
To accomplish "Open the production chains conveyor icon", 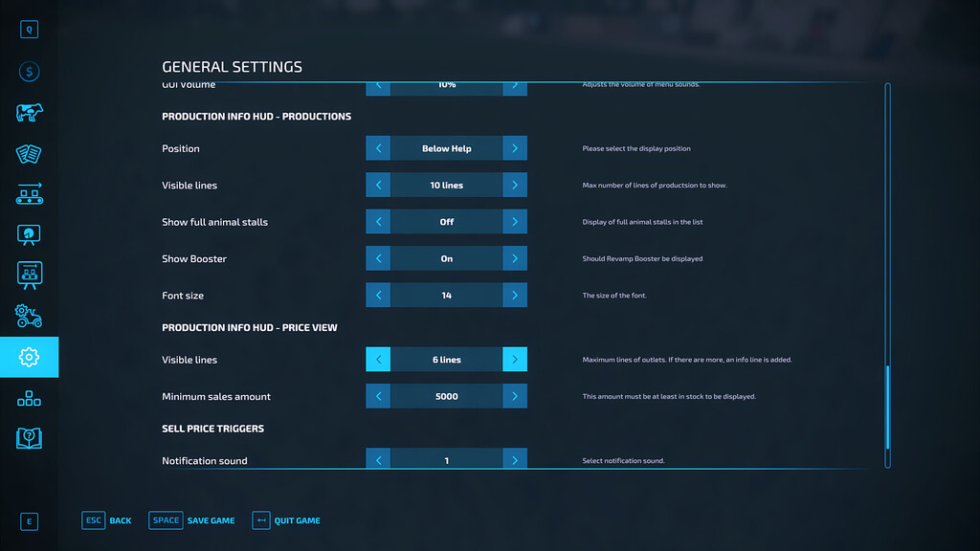I will [29, 194].
